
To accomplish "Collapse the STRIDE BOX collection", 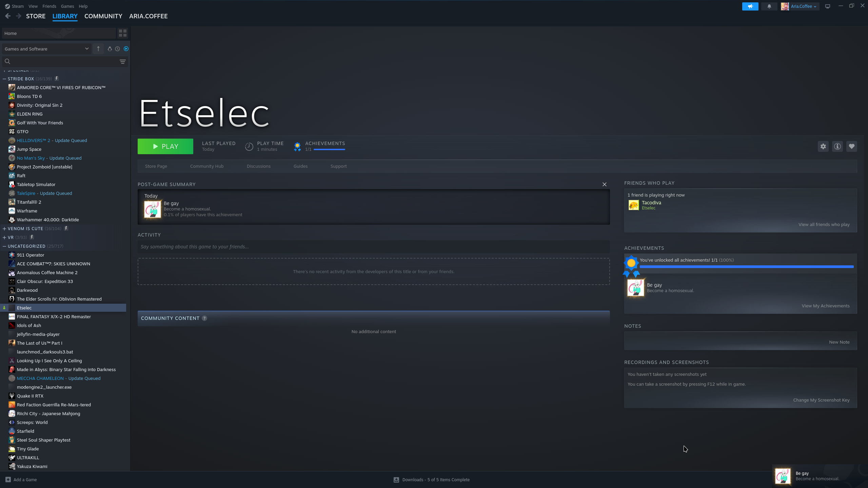I will pos(4,79).
